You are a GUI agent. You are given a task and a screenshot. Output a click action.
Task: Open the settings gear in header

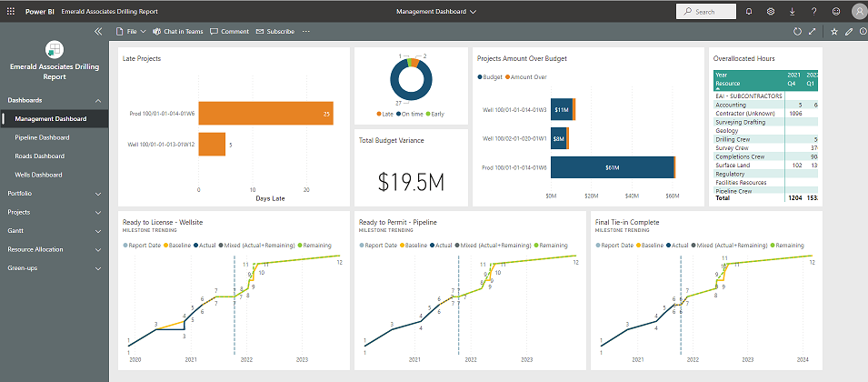(770, 11)
